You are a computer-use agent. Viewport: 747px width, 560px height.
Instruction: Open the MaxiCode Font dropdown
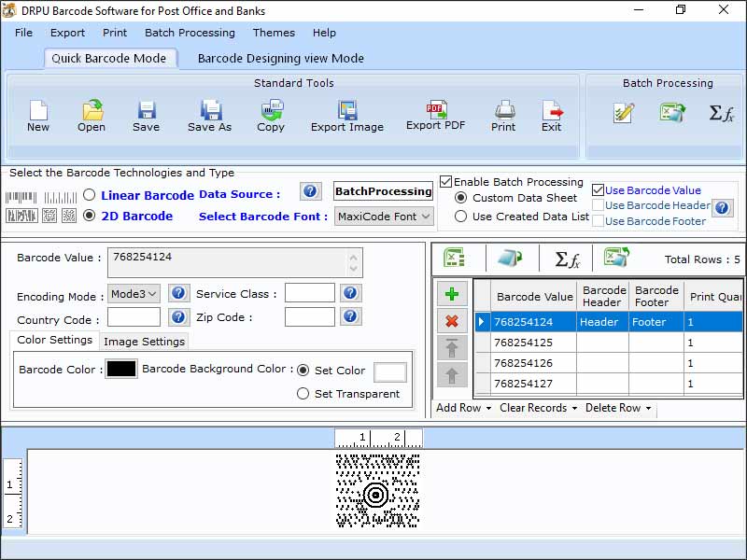pyautogui.click(x=384, y=217)
